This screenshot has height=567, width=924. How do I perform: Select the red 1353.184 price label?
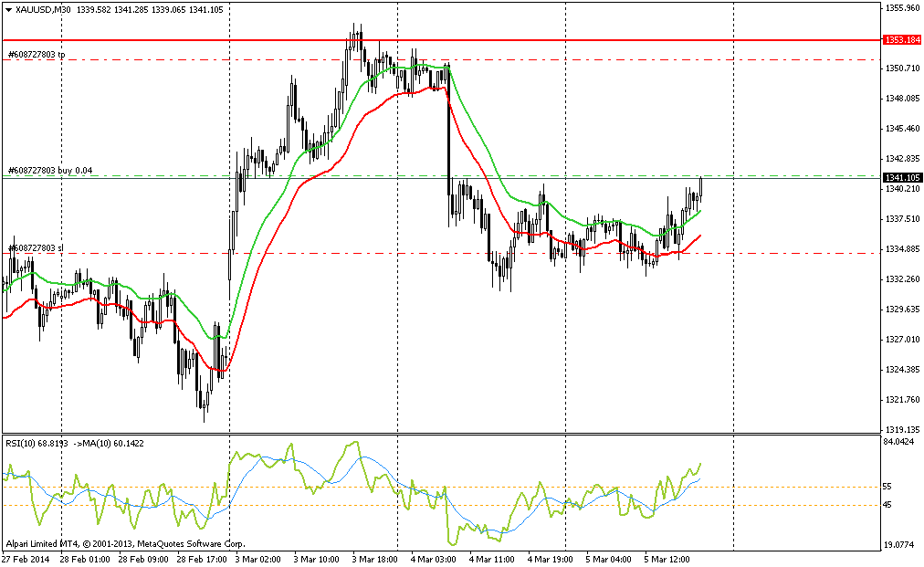pyautogui.click(x=901, y=40)
